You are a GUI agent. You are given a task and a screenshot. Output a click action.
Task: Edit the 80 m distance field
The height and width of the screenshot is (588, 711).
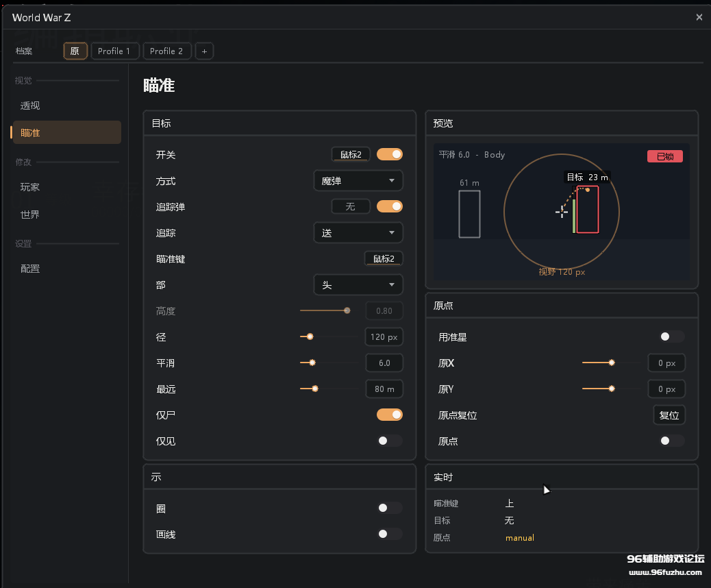(384, 389)
